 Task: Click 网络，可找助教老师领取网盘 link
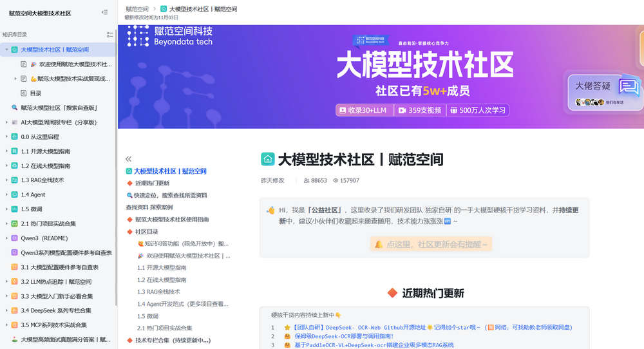pos(533,327)
